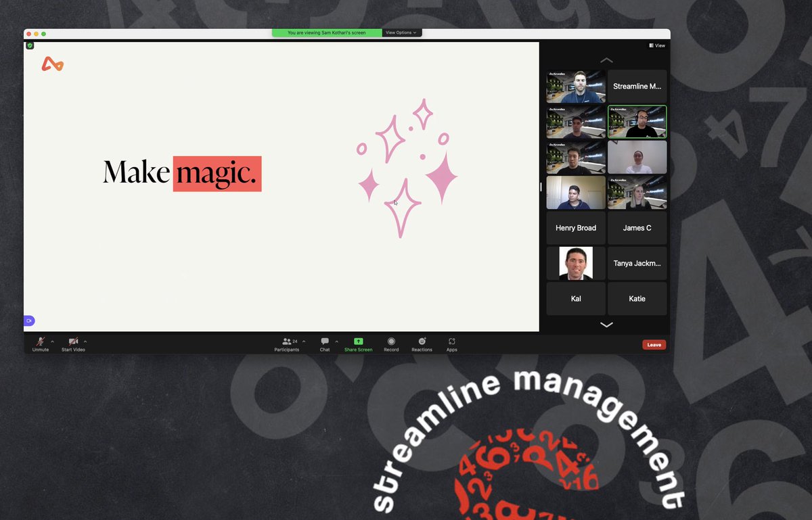
Task: Click "You are viewing Sam Kothari's screen" banner
Action: pyautogui.click(x=327, y=32)
